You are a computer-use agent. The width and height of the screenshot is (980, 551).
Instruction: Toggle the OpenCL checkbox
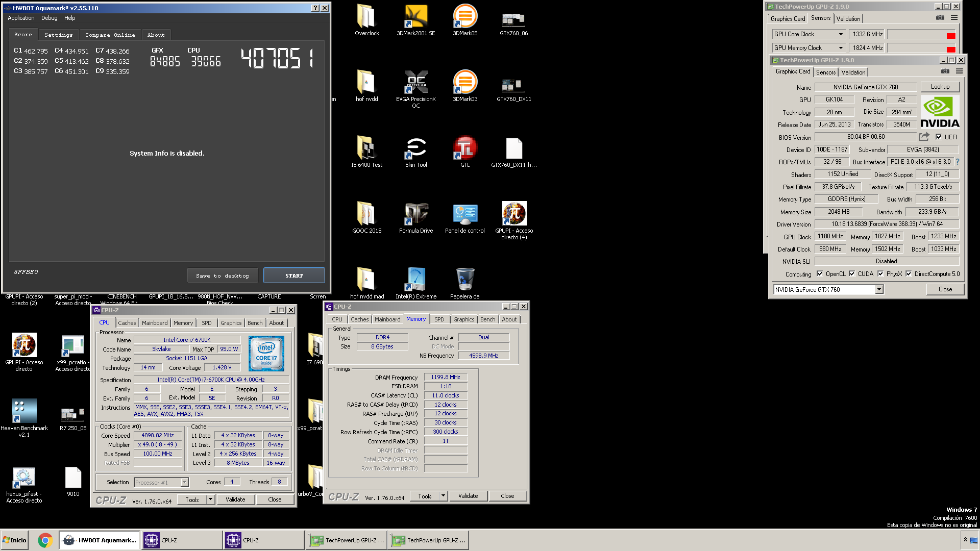(820, 274)
